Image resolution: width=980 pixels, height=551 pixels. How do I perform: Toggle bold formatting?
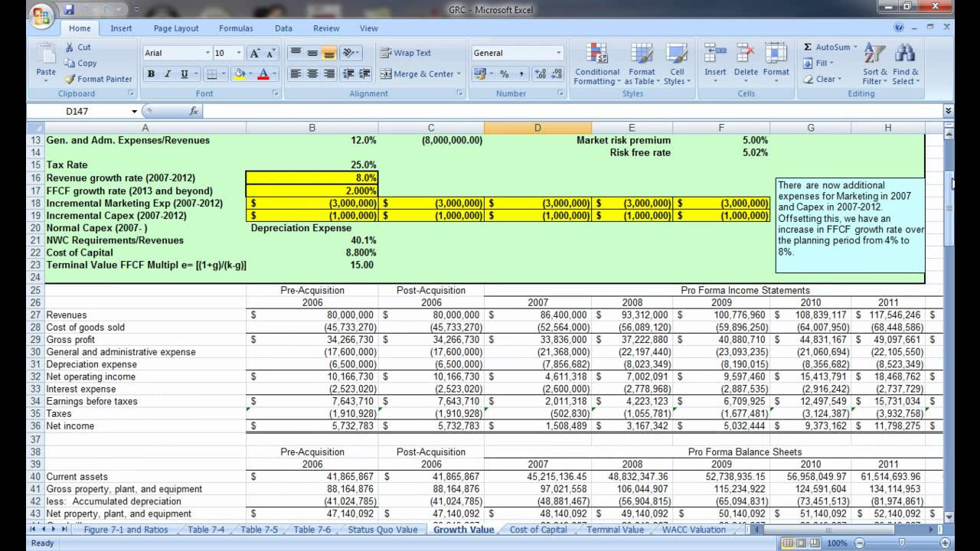(152, 74)
